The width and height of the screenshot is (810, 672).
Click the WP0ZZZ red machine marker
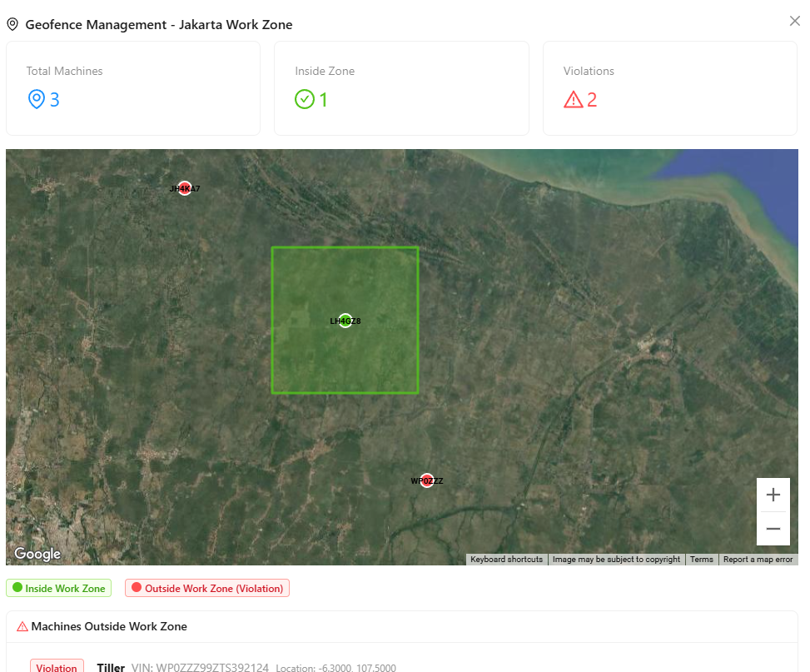[427, 480]
